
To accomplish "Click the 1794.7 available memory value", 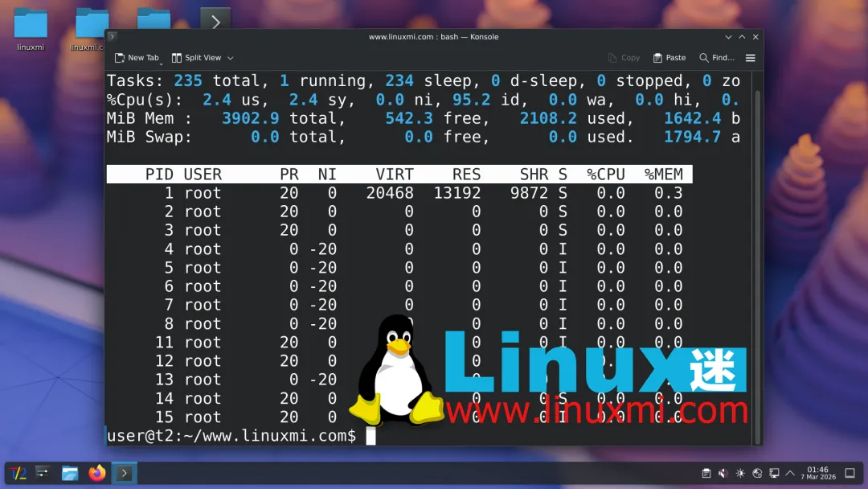I will pos(693,137).
